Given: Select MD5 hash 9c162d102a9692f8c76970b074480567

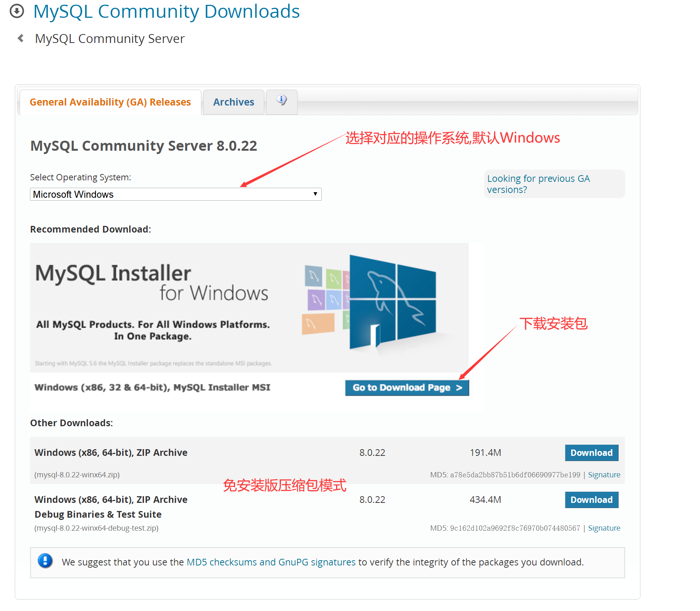Looking at the screenshot, I should (x=515, y=528).
